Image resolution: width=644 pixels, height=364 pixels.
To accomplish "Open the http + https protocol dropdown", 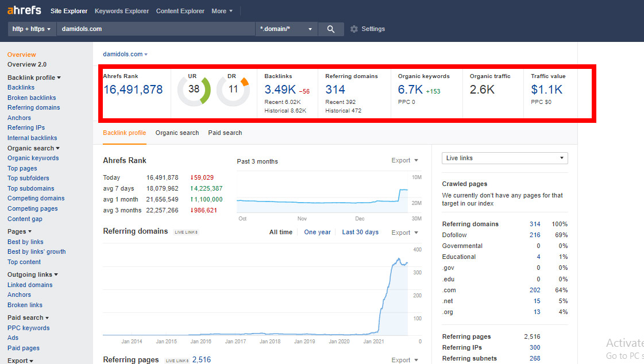I will (x=32, y=29).
